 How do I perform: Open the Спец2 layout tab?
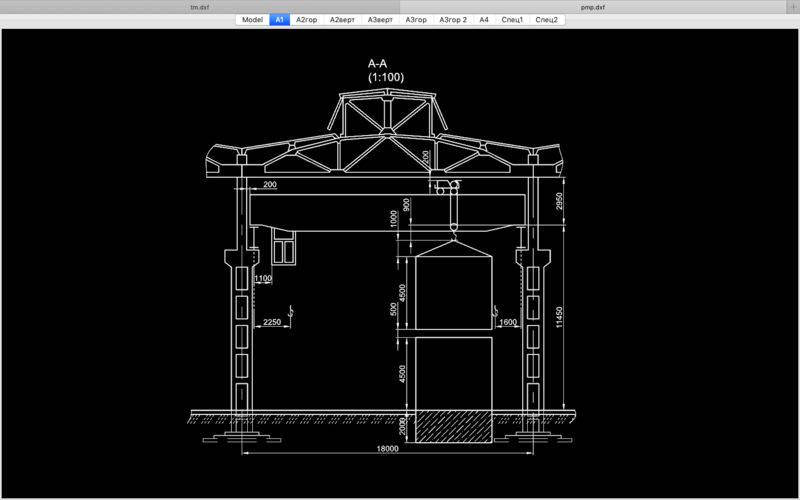pyautogui.click(x=546, y=20)
